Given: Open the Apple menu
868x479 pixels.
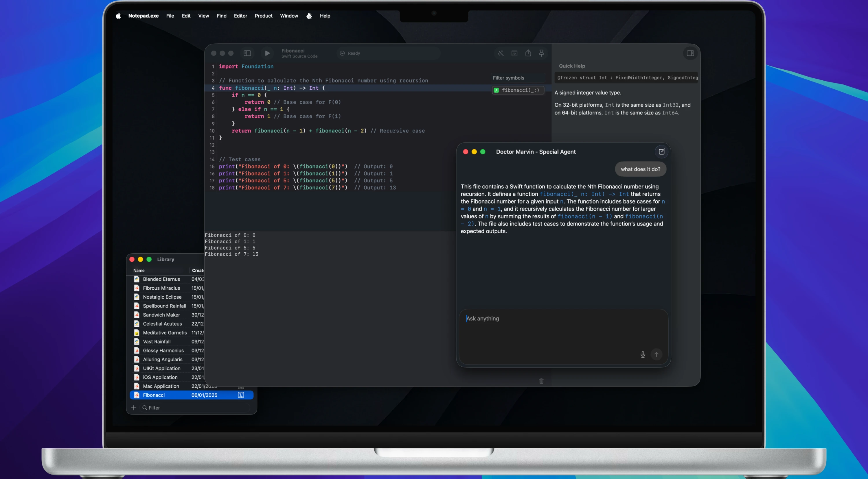Looking at the screenshot, I should point(118,16).
